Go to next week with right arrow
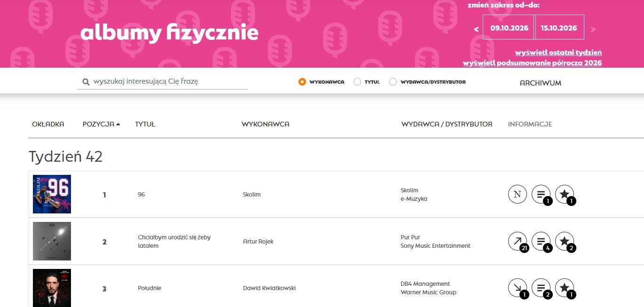This screenshot has height=307, width=644. pyautogui.click(x=593, y=29)
